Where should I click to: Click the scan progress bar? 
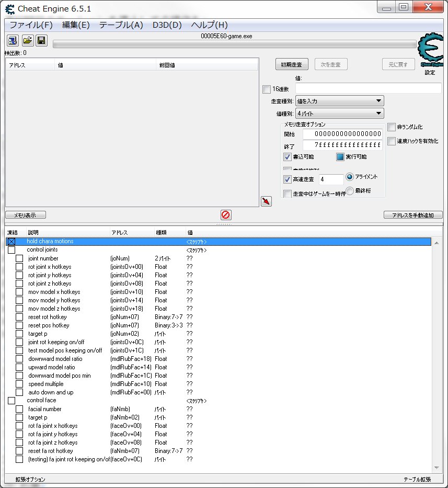[x=235, y=44]
